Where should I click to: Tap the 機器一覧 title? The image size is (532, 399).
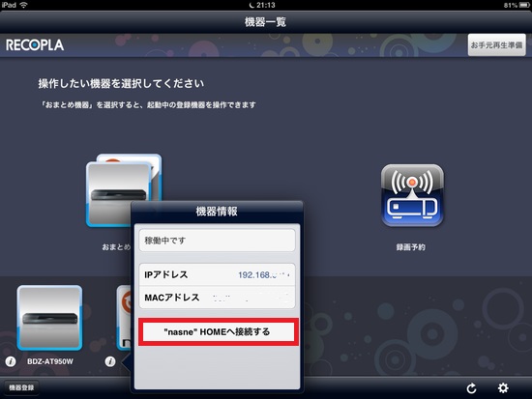[x=265, y=22]
